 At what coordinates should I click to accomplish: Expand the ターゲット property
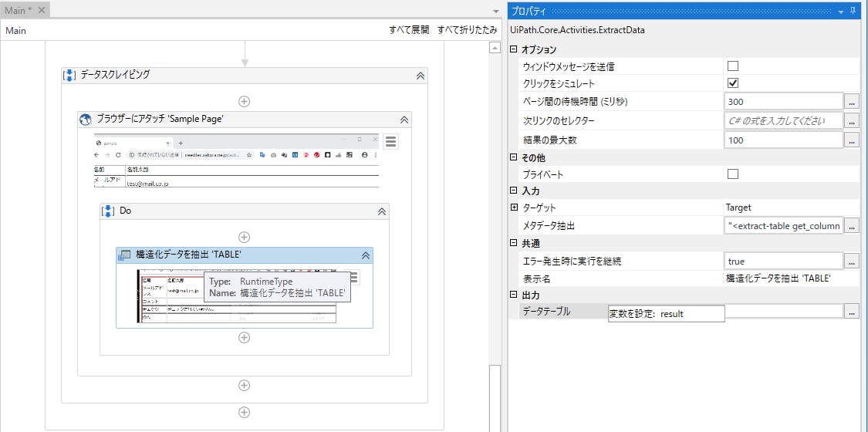(x=514, y=208)
